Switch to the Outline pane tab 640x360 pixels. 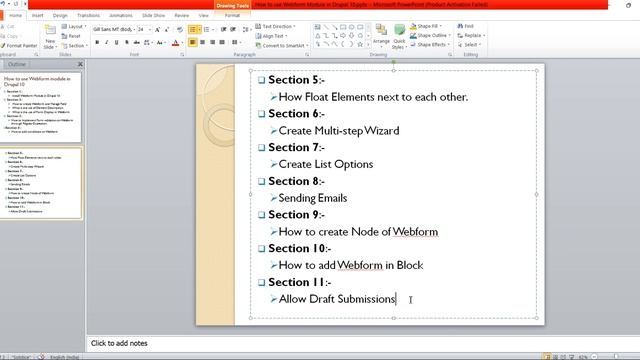pyautogui.click(x=17, y=64)
